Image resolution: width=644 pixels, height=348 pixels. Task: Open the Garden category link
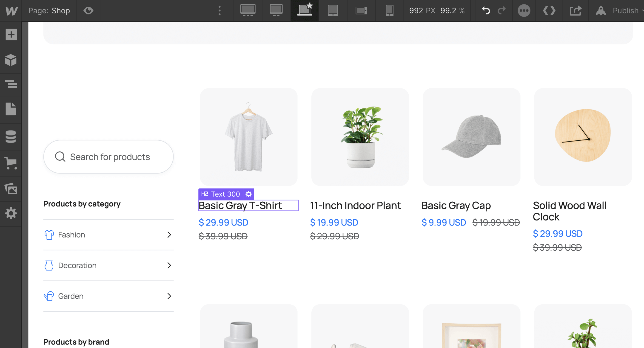coord(108,296)
